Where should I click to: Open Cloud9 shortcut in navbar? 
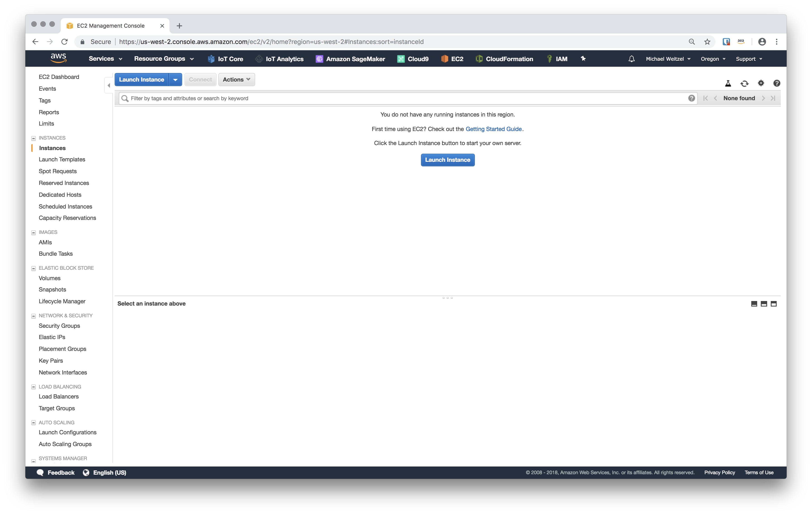click(413, 59)
